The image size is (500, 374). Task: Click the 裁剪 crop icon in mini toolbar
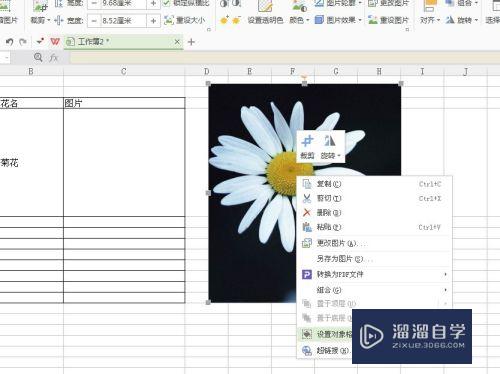(x=307, y=147)
